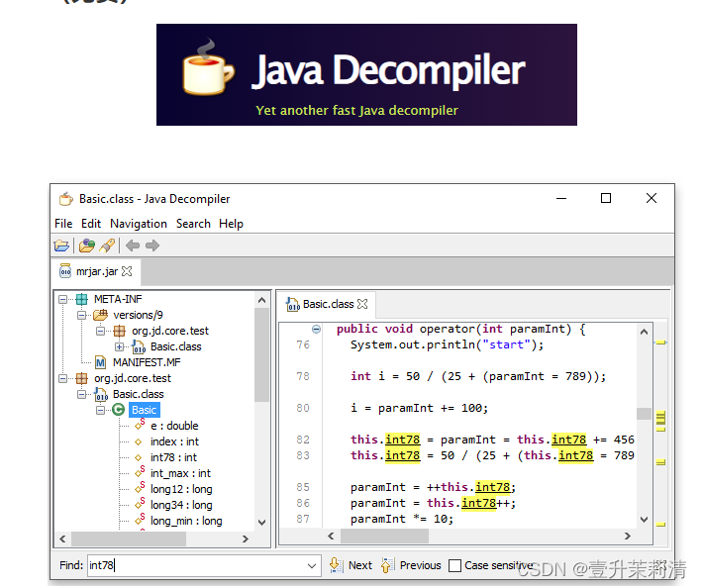Toggle the Case sensitive checkbox
The image size is (702, 588).
point(454,565)
